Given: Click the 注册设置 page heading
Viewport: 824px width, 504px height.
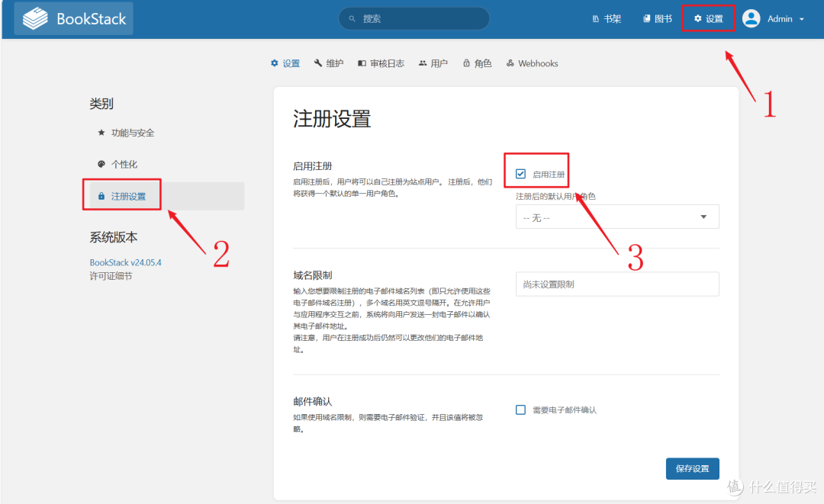Looking at the screenshot, I should coord(332,119).
